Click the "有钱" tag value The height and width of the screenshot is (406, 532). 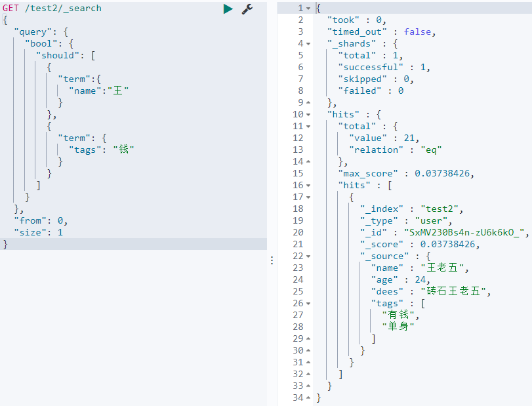point(398,315)
